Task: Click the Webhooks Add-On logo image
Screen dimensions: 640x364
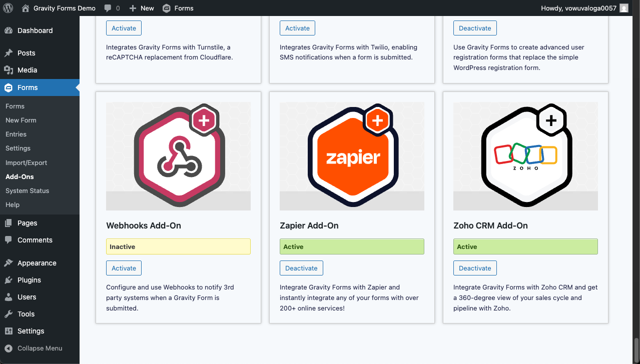Action: tap(178, 156)
